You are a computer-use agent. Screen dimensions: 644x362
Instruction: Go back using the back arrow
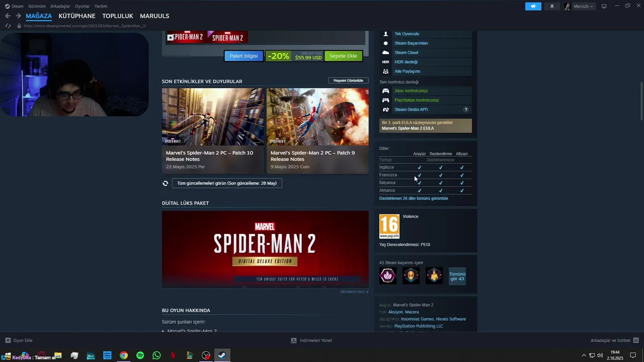click(x=8, y=16)
